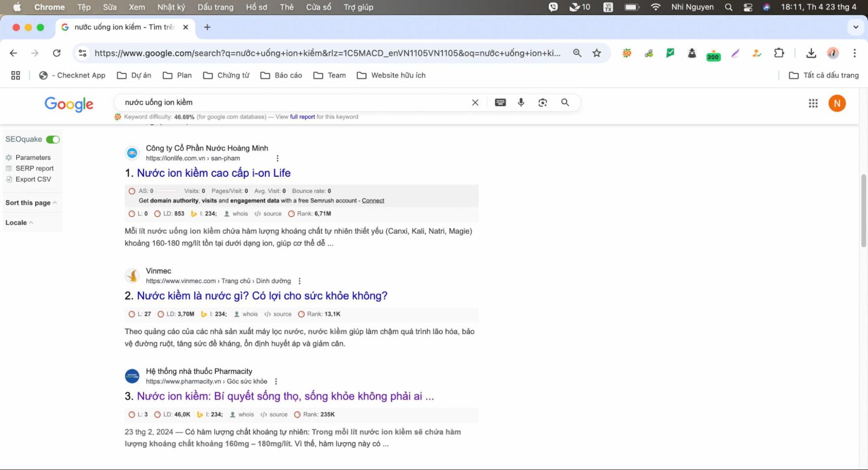The width and height of the screenshot is (868, 470).
Task: Open Chrome three-dot menu
Action: click(854, 53)
